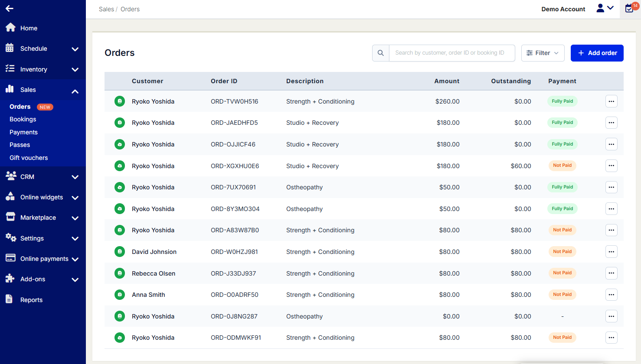Open the user account dropdown
Screen dimensions: 641x364
(x=605, y=8)
